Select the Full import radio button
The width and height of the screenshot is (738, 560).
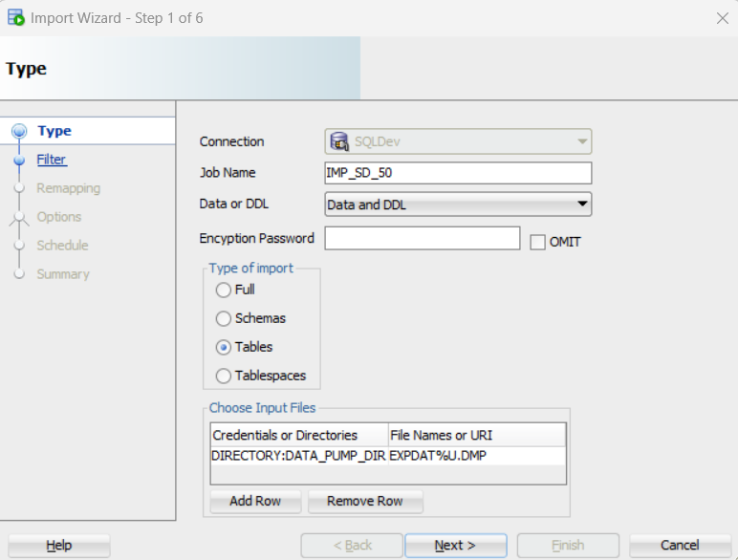tap(223, 290)
